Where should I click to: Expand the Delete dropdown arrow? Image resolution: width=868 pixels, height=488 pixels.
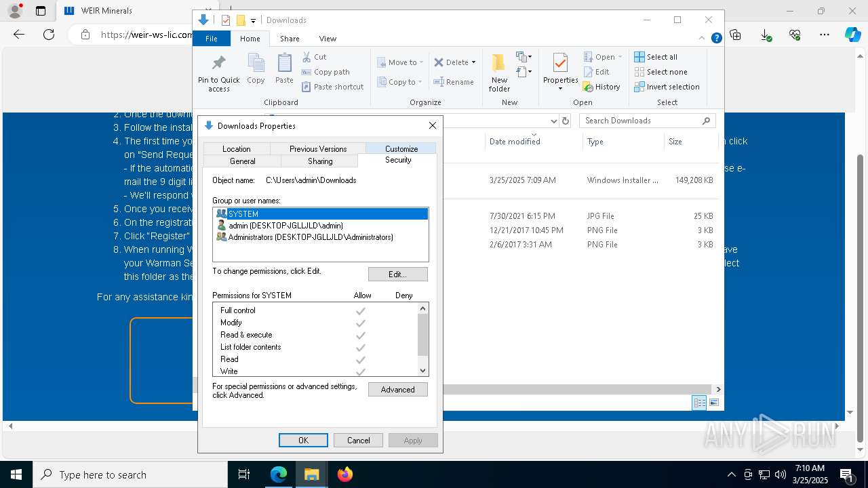(473, 62)
